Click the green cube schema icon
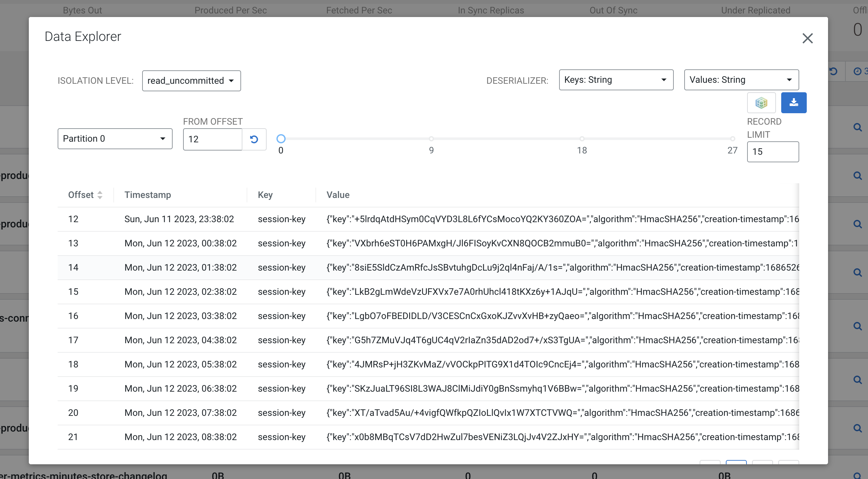 pos(761,103)
